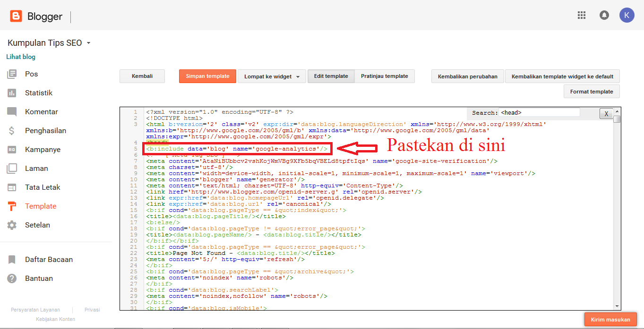Click the Kembalikan perubahan button

pos(468,76)
